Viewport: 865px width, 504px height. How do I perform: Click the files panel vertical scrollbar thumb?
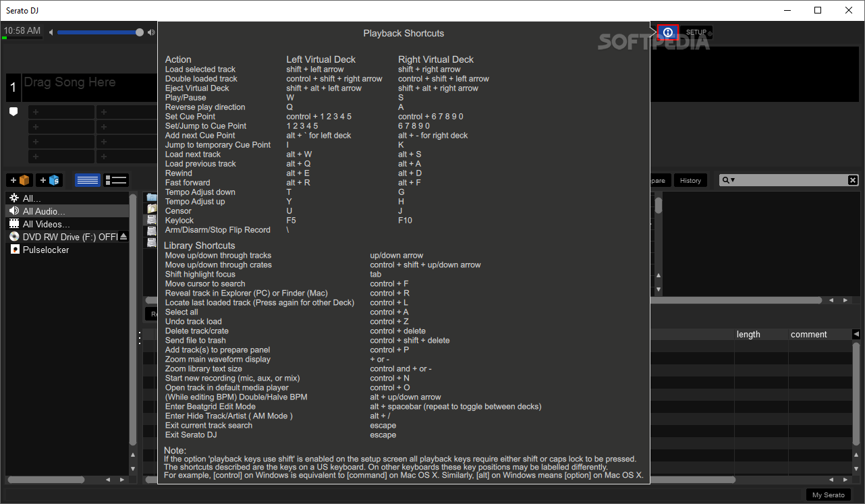659,206
